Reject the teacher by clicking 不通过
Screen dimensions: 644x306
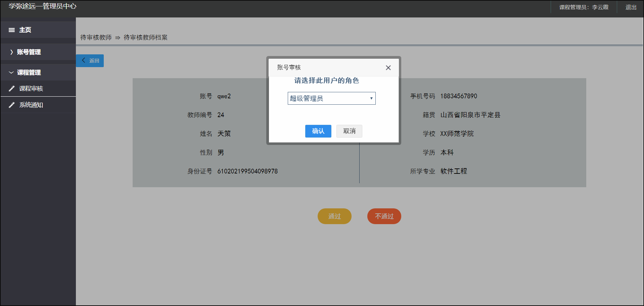[384, 216]
